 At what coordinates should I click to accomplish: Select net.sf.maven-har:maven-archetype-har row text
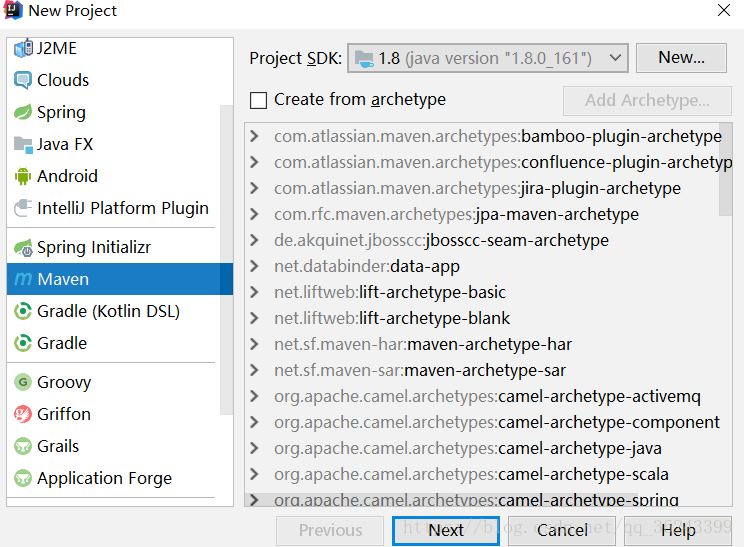(423, 344)
